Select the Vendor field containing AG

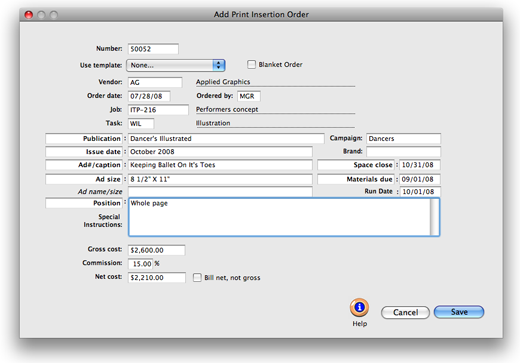(x=155, y=82)
